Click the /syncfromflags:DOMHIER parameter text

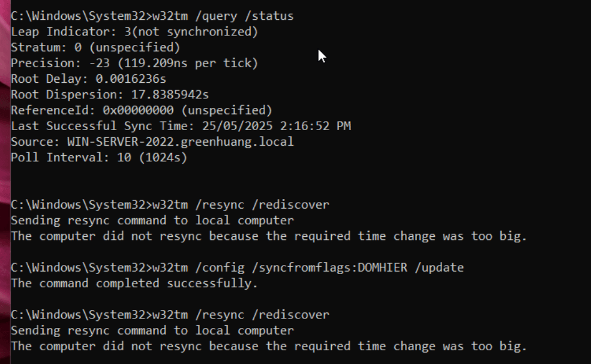(329, 267)
